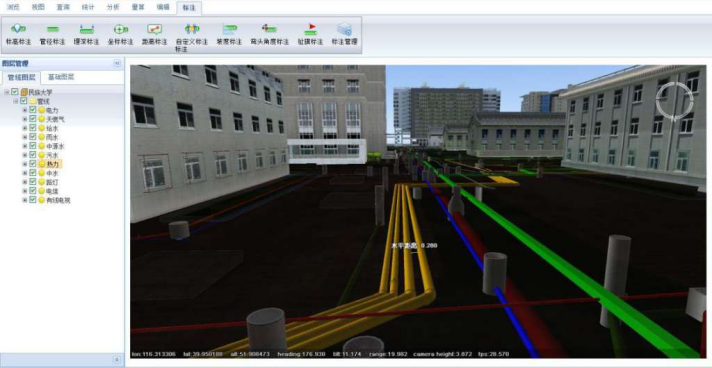712x368 pixels.
Task: Select the 自定义标注 custom annotation tool
Action: pyautogui.click(x=192, y=37)
